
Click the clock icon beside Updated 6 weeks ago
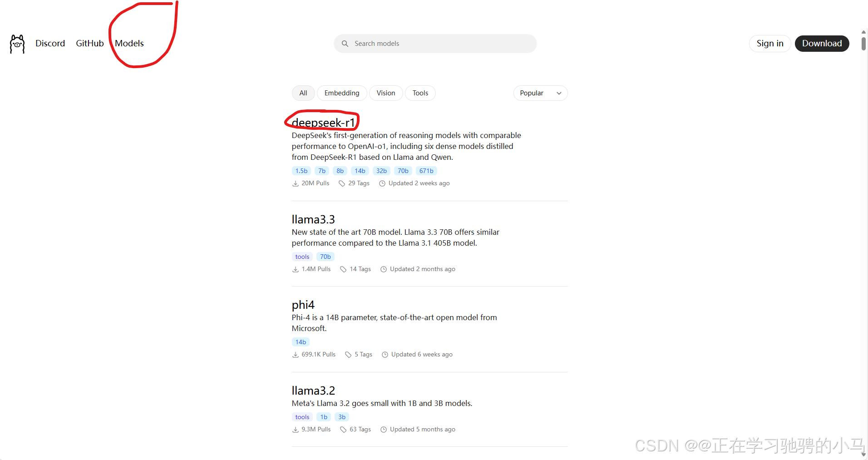pyautogui.click(x=385, y=355)
